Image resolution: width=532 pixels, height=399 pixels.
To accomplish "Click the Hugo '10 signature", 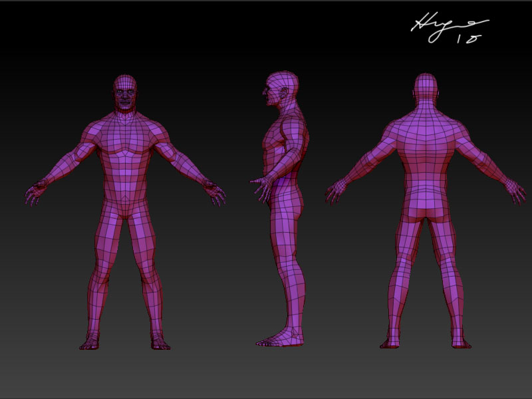I will pyautogui.click(x=459, y=28).
